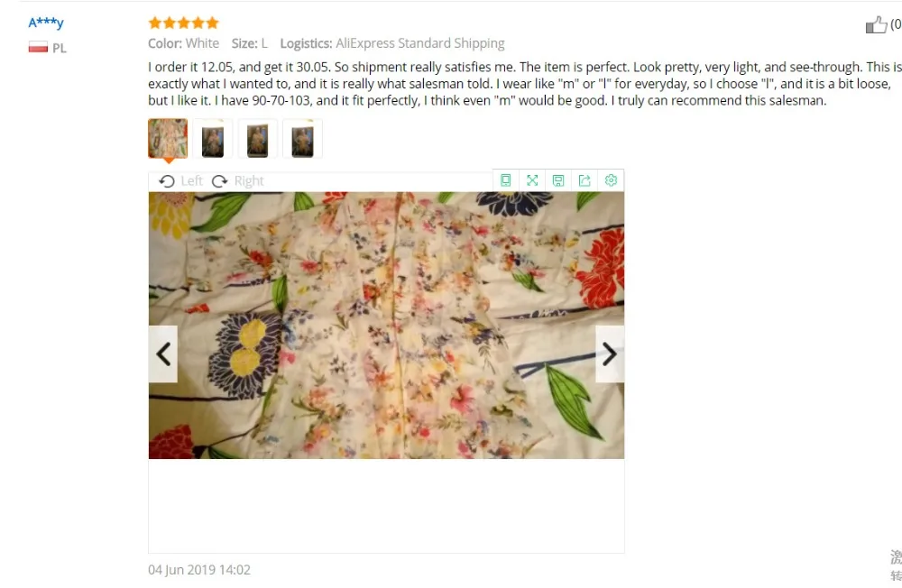Viewport: 902px width, 588px height.
Task: Give the review a thumbs up
Action: [876, 24]
